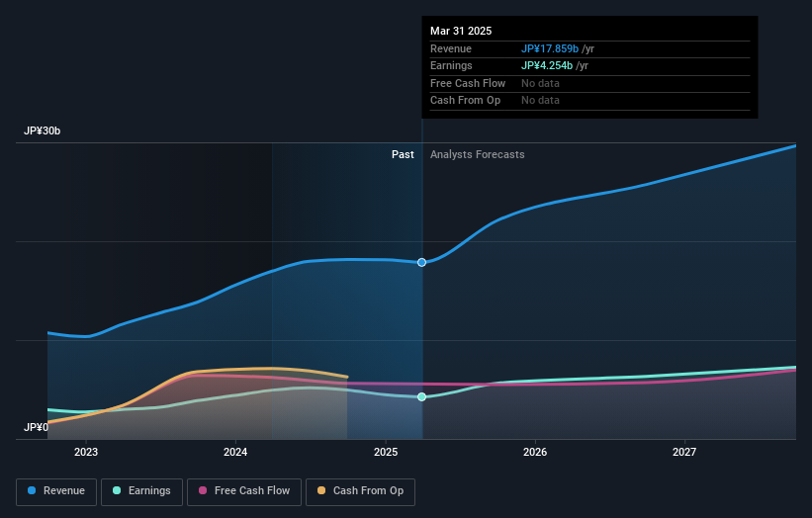Click the 2025 x-axis label
Image resolution: width=812 pixels, height=518 pixels.
click(386, 453)
